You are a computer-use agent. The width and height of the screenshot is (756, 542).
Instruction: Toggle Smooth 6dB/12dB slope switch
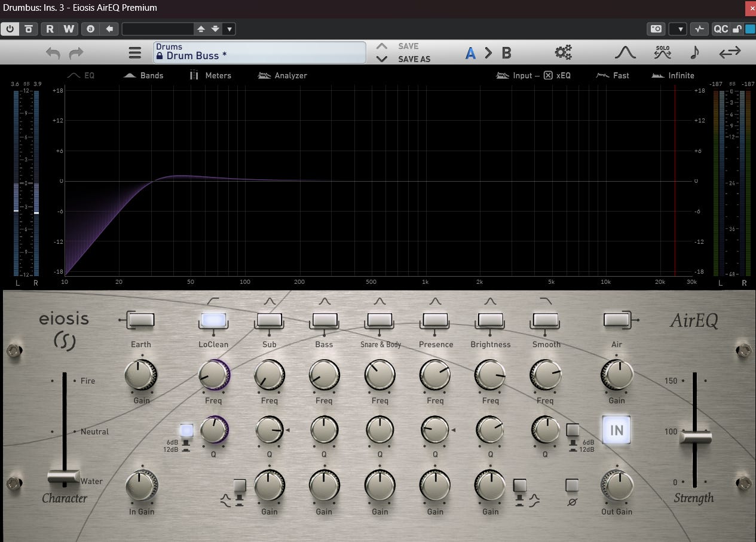tap(573, 430)
